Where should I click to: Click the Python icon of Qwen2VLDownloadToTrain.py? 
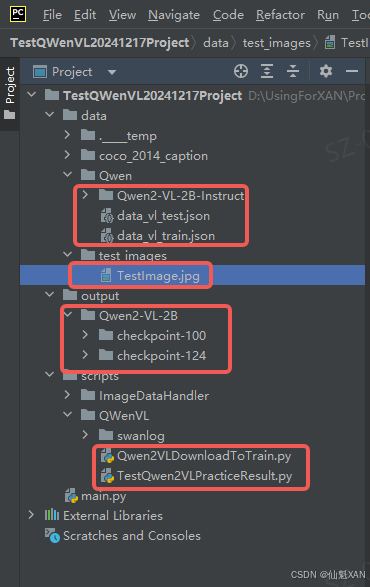(x=107, y=456)
